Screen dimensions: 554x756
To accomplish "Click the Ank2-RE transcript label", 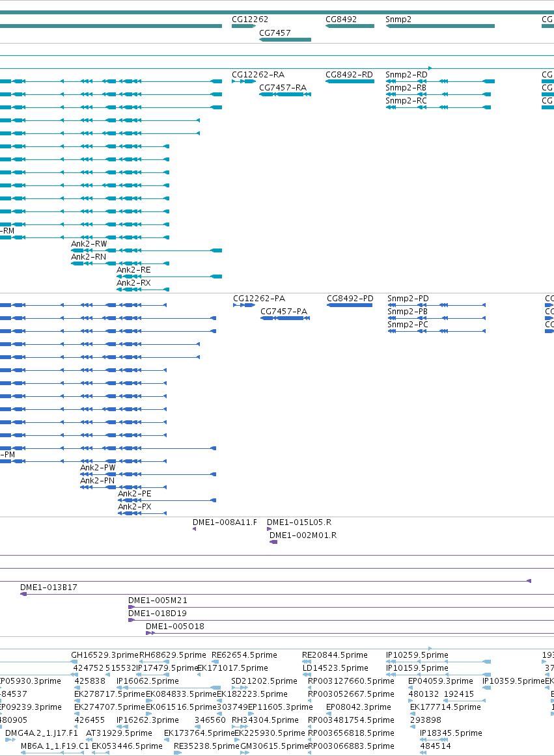I will pos(133,270).
